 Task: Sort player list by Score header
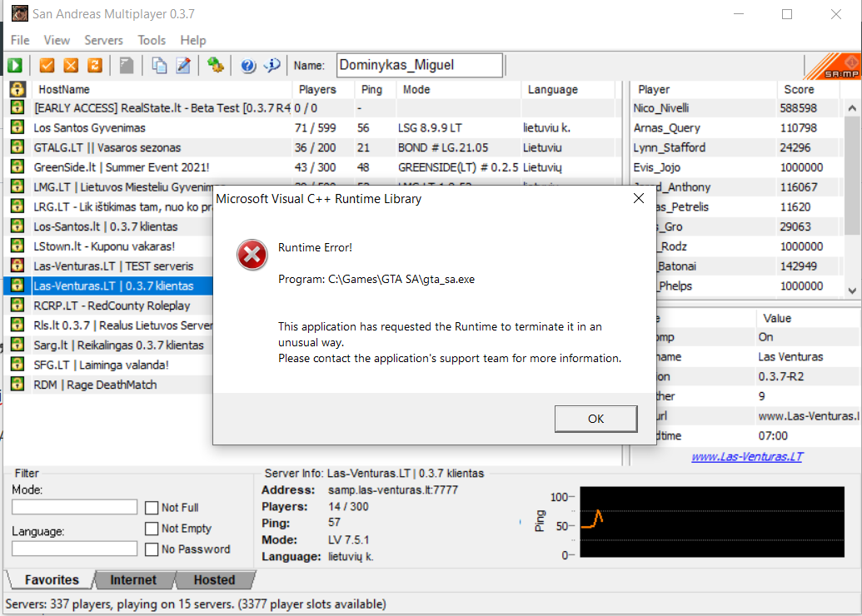(808, 89)
